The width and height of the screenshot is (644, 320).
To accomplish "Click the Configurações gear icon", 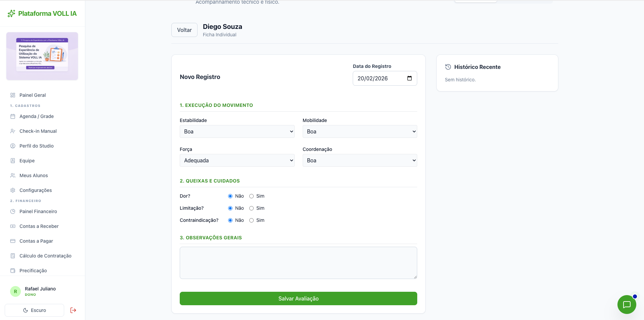I will point(13,190).
